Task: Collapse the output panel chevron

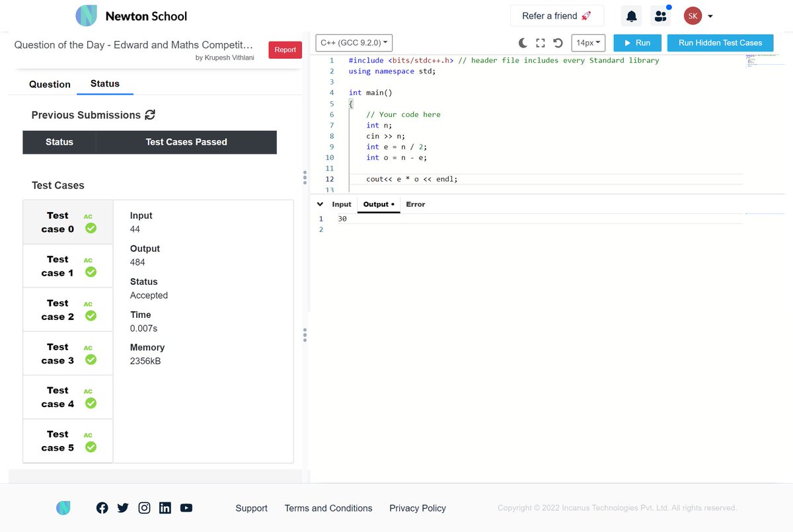Action: click(321, 204)
